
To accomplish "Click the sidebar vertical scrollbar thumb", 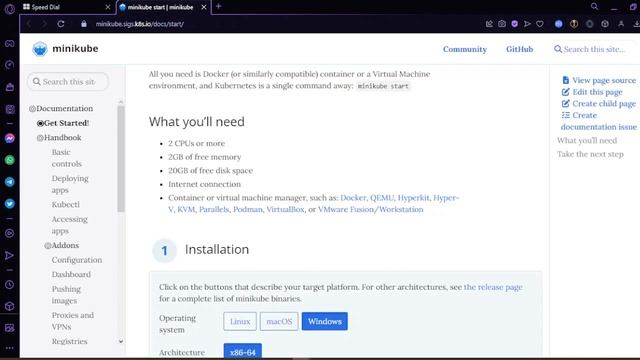I will pyautogui.click(x=121, y=158).
